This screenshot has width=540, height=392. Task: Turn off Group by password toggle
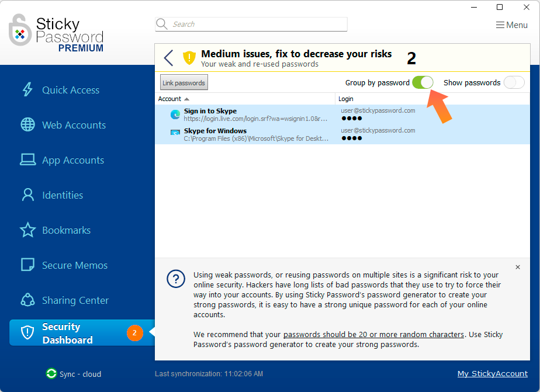click(423, 82)
